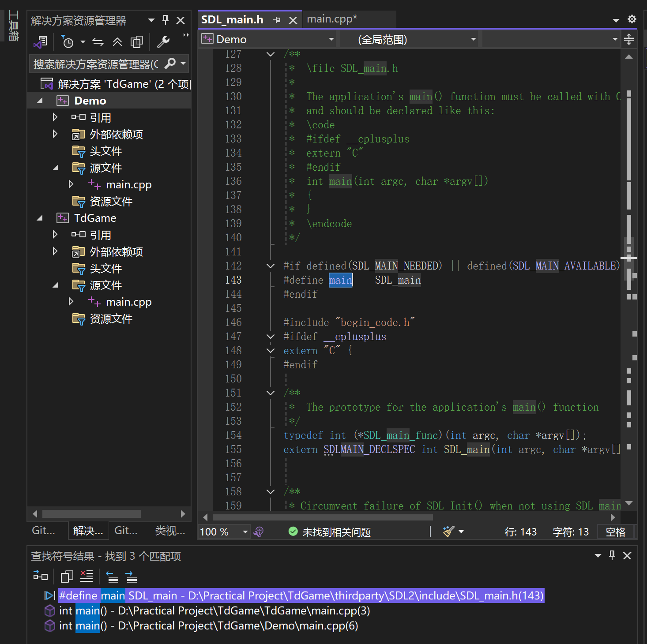Open Solution Explorer window options dropdown
This screenshot has height=644, width=647.
(x=151, y=20)
